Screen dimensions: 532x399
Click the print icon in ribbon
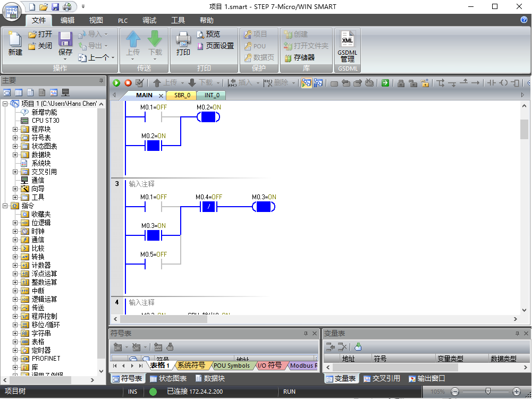(x=183, y=44)
